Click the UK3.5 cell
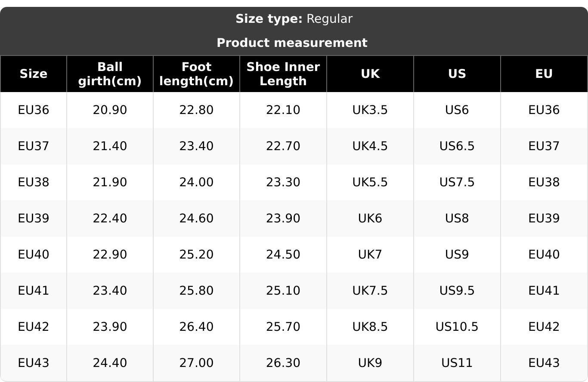 click(x=370, y=110)
